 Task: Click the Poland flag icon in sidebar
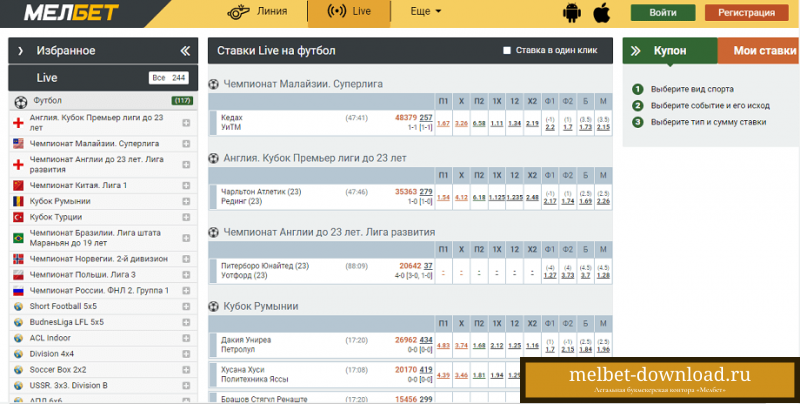pos(18,274)
